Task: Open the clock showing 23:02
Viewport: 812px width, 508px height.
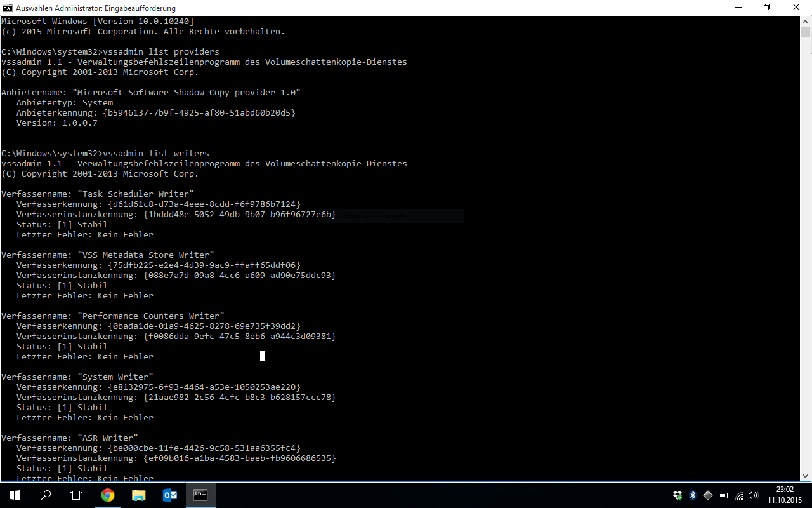Action: 785,495
